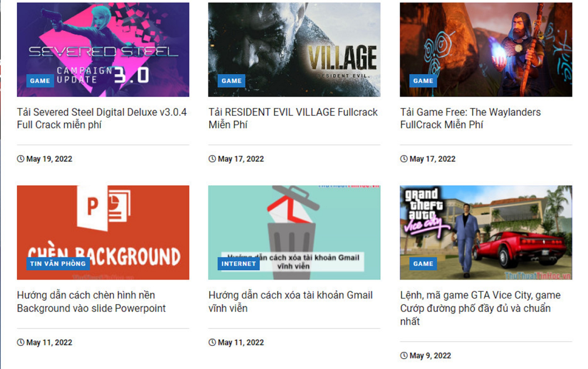
Task: Select GAME tag on Severed Steel image
Action: (x=40, y=81)
